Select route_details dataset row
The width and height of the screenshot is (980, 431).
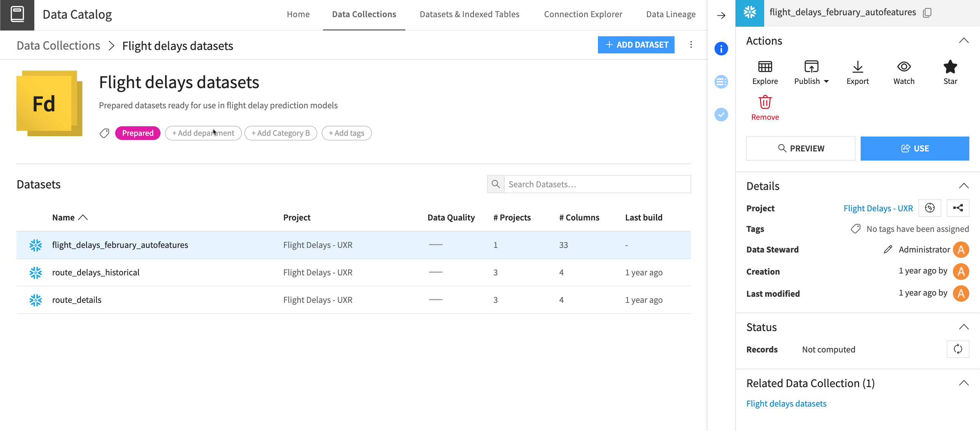[353, 300]
